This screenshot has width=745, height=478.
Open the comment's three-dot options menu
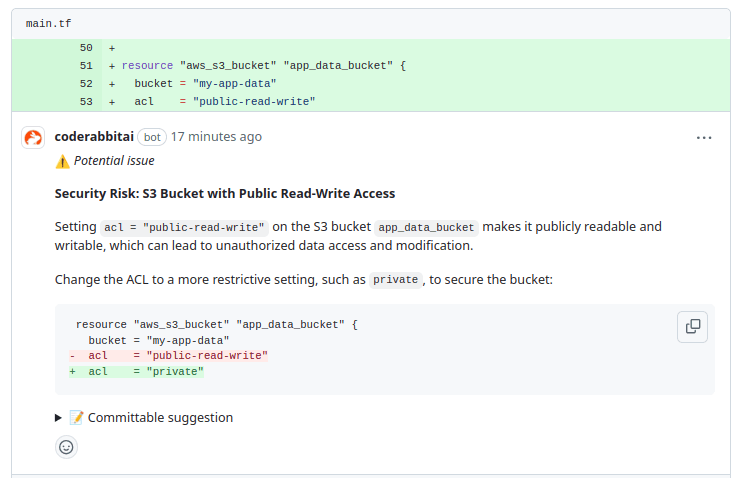[704, 138]
